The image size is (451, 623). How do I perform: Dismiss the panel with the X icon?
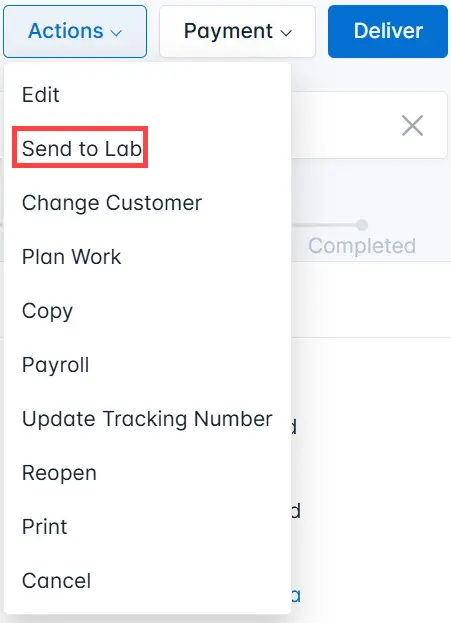412,126
